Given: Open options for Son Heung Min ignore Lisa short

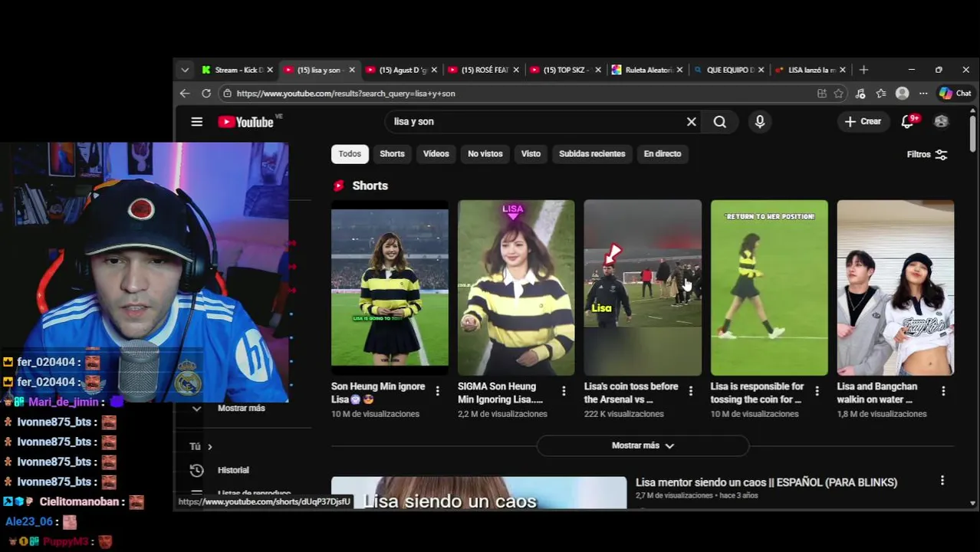Looking at the screenshot, I should tap(437, 391).
